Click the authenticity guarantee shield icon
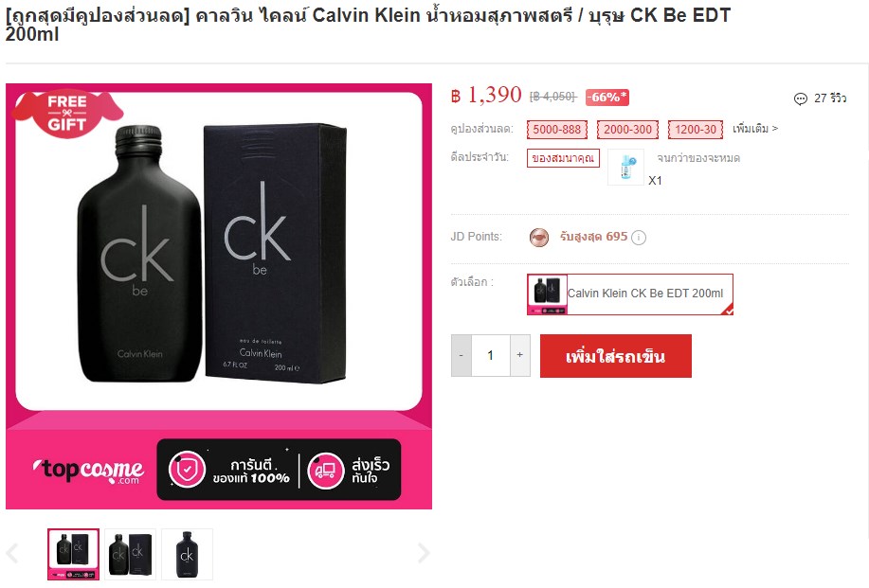The width and height of the screenshot is (869, 588). [x=187, y=470]
